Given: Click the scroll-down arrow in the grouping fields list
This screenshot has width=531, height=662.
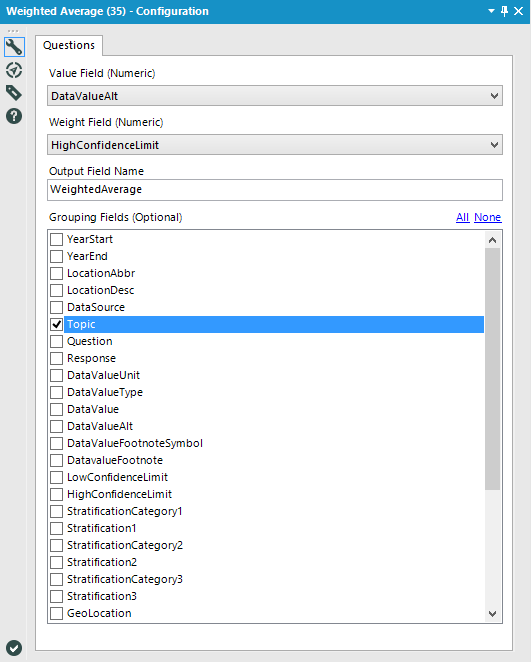Looking at the screenshot, I should [493, 614].
